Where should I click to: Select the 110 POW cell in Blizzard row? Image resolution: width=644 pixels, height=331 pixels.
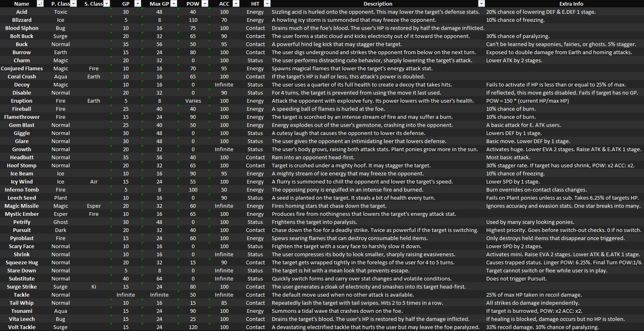(x=193, y=20)
